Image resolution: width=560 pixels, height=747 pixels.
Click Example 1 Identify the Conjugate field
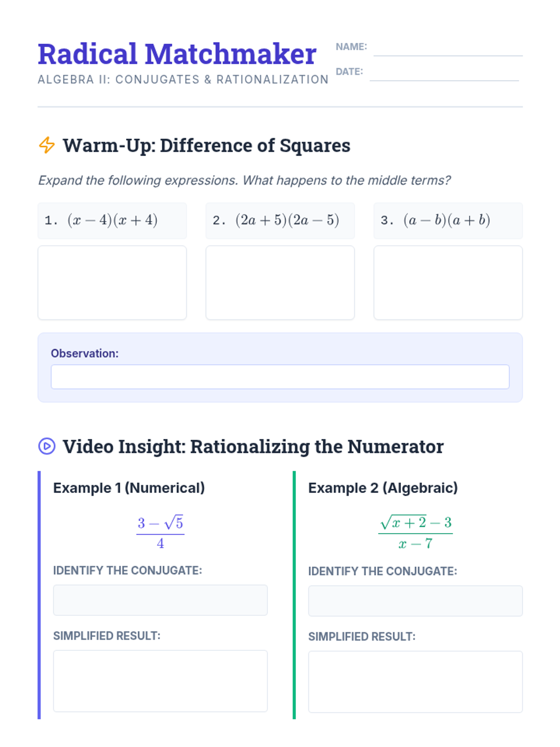click(161, 600)
